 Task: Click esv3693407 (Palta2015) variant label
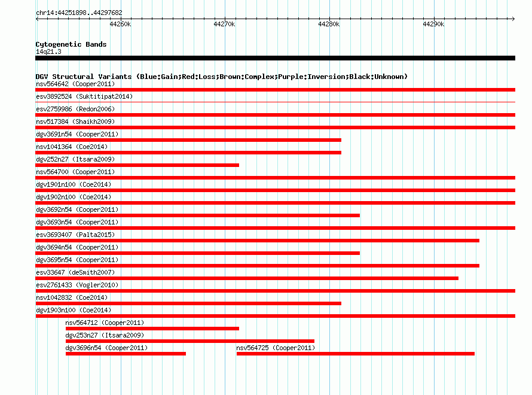pyautogui.click(x=75, y=235)
